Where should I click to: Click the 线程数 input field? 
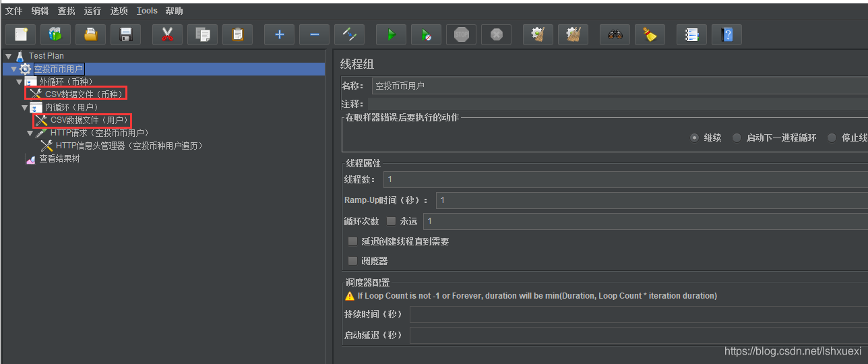(x=625, y=179)
